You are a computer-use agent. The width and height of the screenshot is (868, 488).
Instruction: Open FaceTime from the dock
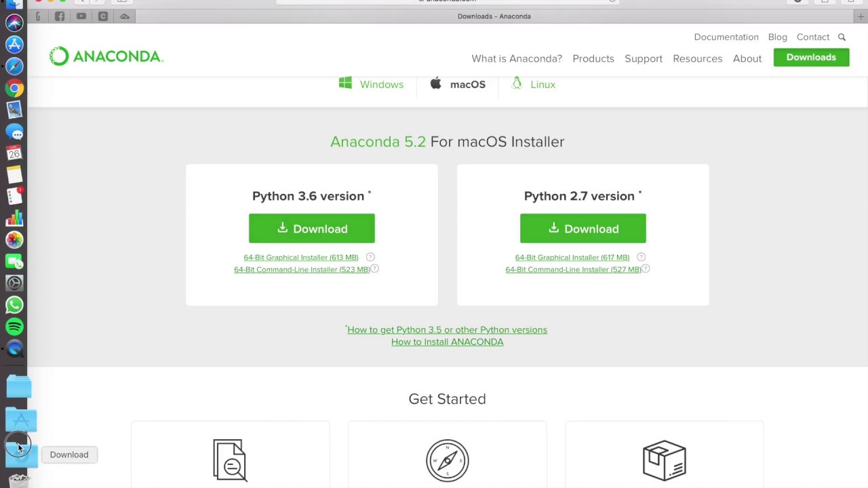[x=14, y=262]
